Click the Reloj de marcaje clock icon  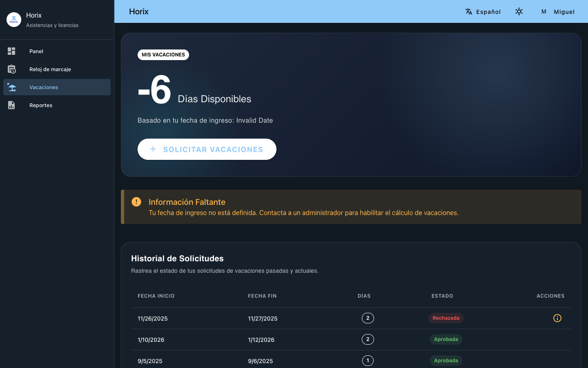pyautogui.click(x=11, y=69)
